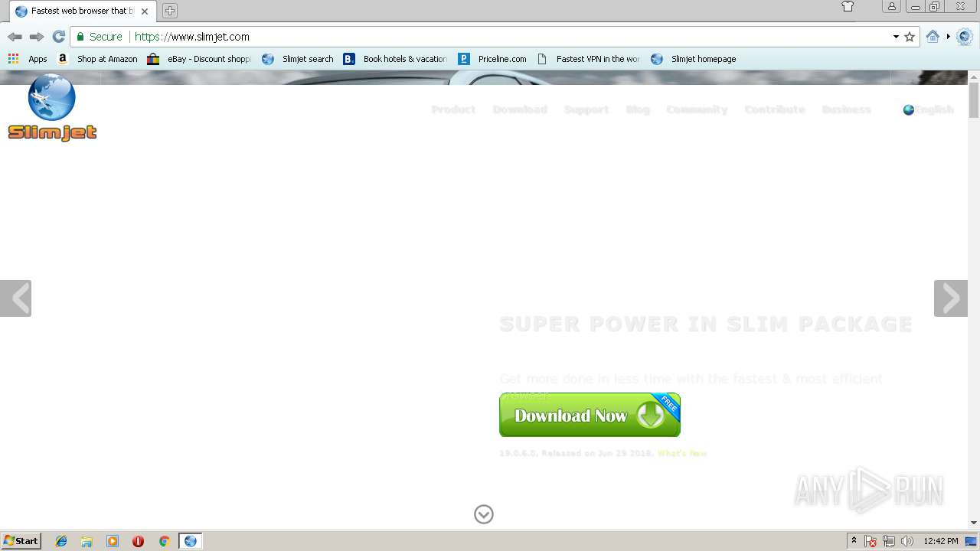Reload the Slimjet page
Viewport: 980px width, 551px height.
point(58,37)
